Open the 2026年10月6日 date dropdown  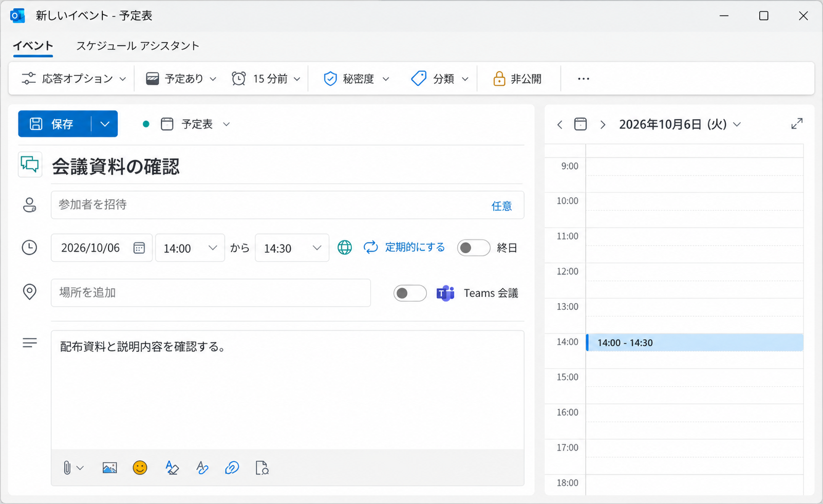[x=680, y=124]
